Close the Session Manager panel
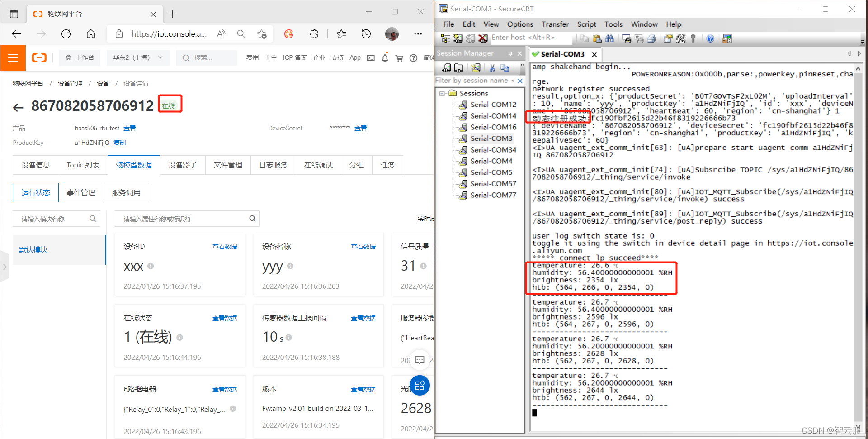This screenshot has height=439, width=868. (x=520, y=53)
